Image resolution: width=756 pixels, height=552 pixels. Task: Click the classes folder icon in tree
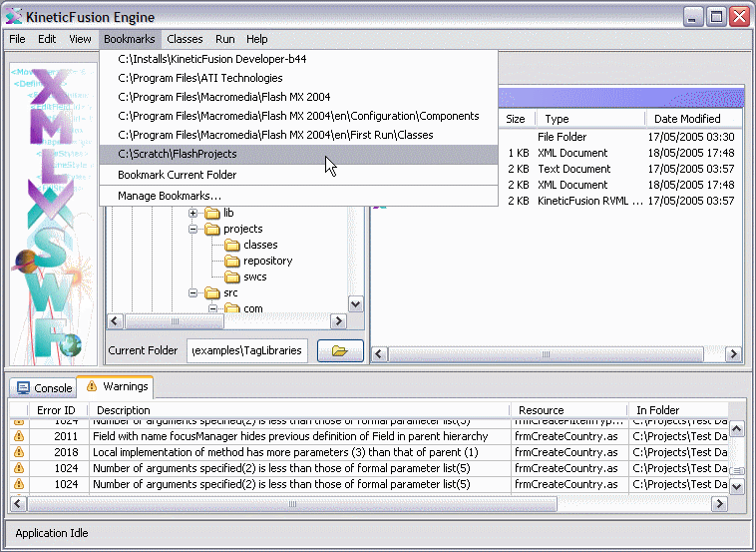231,245
